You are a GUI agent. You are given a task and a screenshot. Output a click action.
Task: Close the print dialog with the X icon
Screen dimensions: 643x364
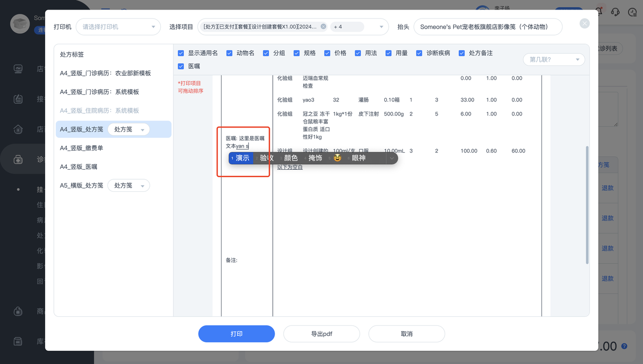(584, 23)
